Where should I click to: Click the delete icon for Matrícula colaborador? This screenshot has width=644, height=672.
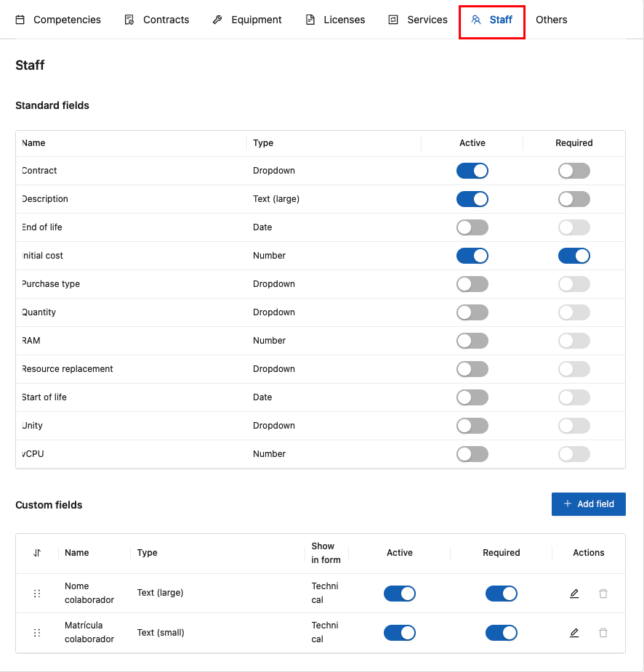603,633
